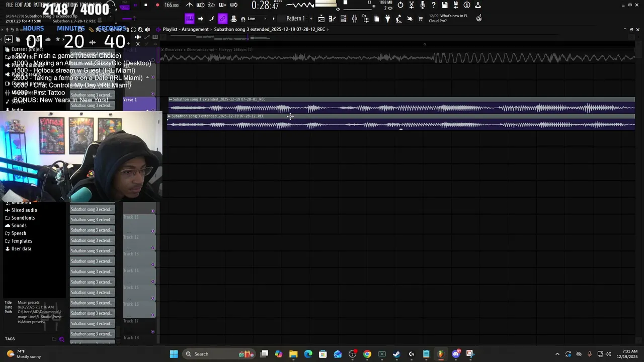Expand the Soundfonts folder in browser

(x=23, y=218)
